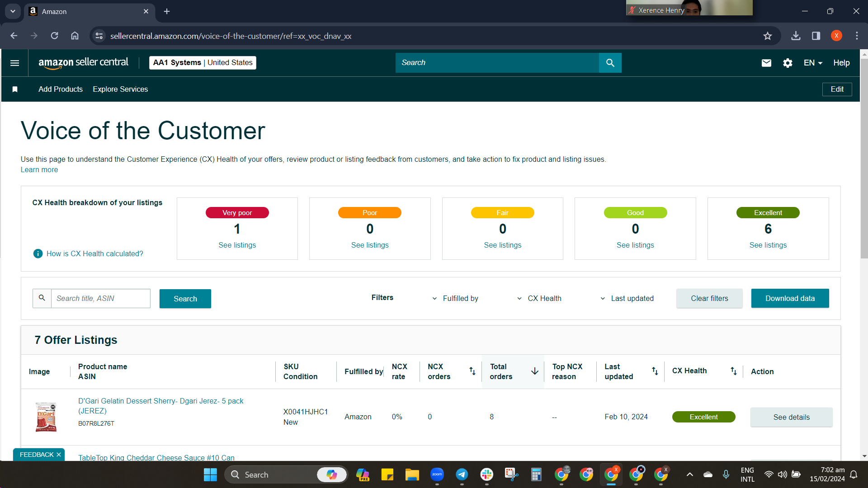The width and height of the screenshot is (868, 488).
Task: Open the browser downloads icon
Action: coord(796,36)
